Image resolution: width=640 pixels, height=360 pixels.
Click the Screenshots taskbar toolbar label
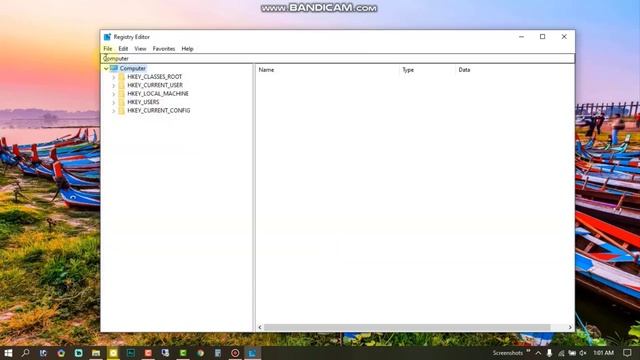[508, 353]
